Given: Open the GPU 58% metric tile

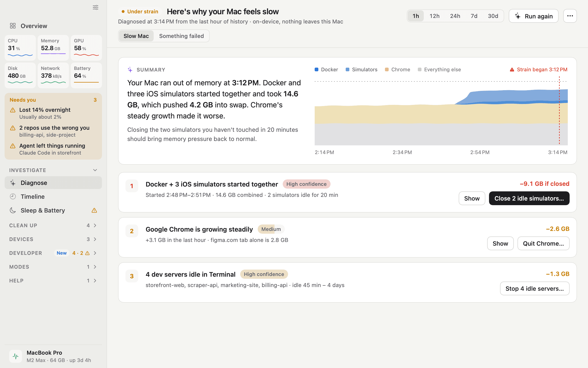Looking at the screenshot, I should coord(86,48).
